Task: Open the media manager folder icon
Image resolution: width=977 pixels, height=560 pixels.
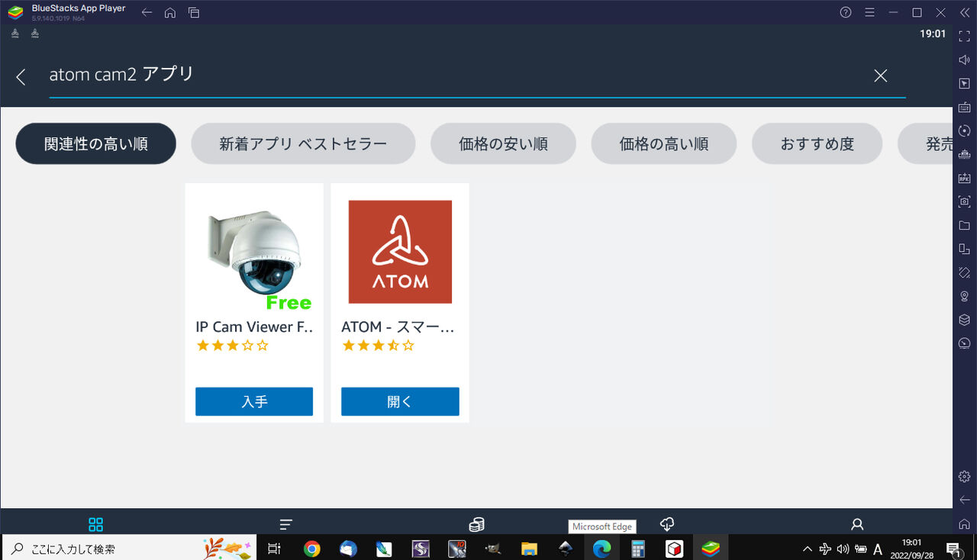Action: (963, 225)
